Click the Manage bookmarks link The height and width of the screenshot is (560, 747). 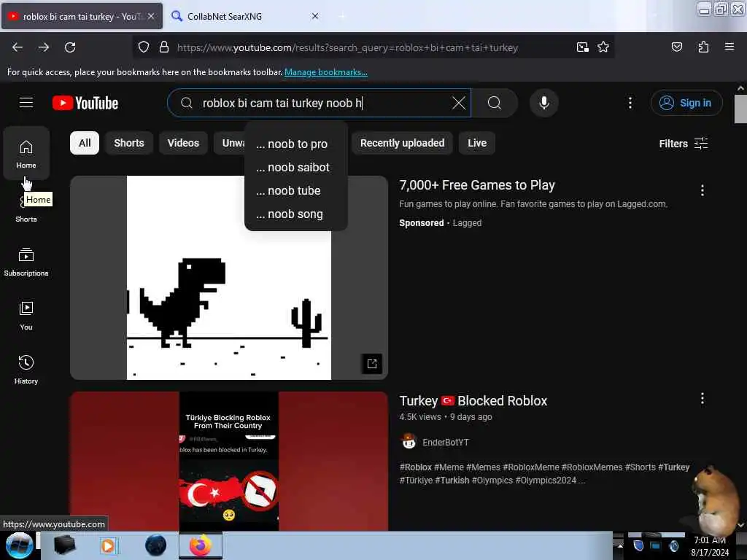(x=326, y=72)
